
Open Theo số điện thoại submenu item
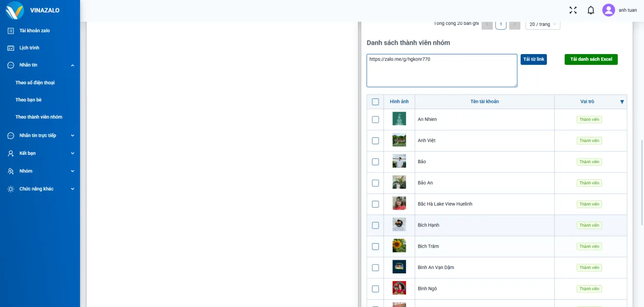click(x=35, y=83)
